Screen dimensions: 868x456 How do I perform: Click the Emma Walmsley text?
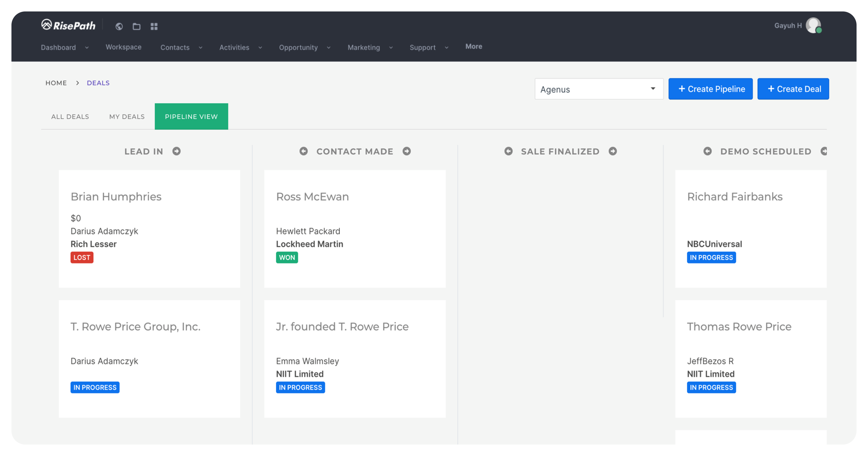pyautogui.click(x=307, y=361)
